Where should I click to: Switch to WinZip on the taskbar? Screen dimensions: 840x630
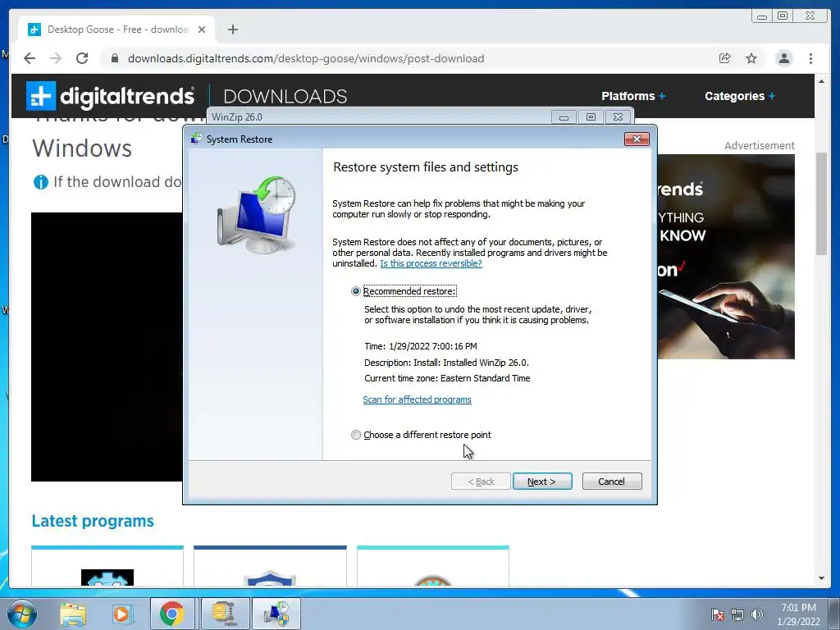[x=225, y=614]
